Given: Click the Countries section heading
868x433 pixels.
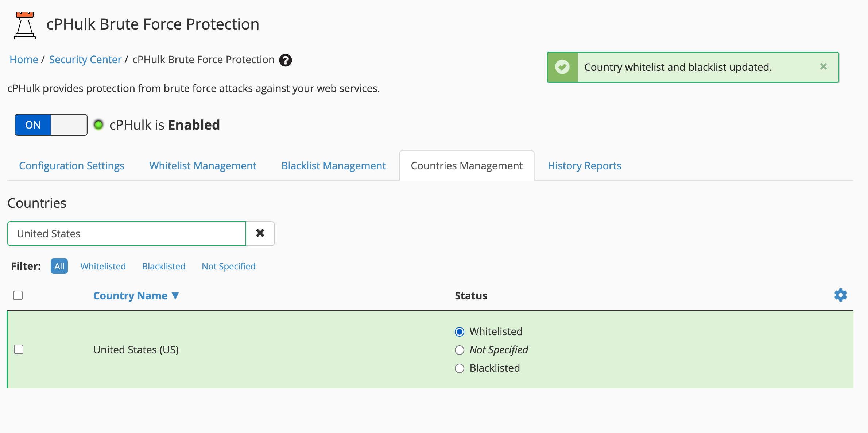Looking at the screenshot, I should point(37,203).
